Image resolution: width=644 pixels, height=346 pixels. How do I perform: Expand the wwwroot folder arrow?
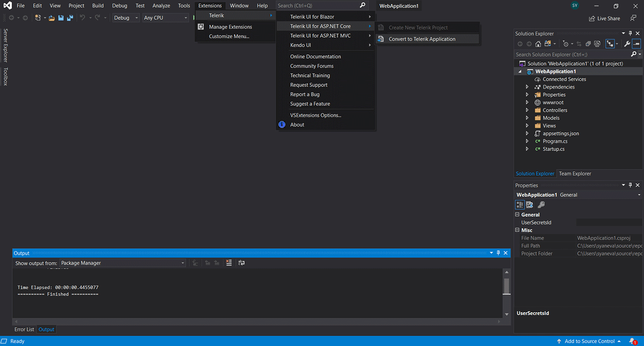(x=527, y=102)
